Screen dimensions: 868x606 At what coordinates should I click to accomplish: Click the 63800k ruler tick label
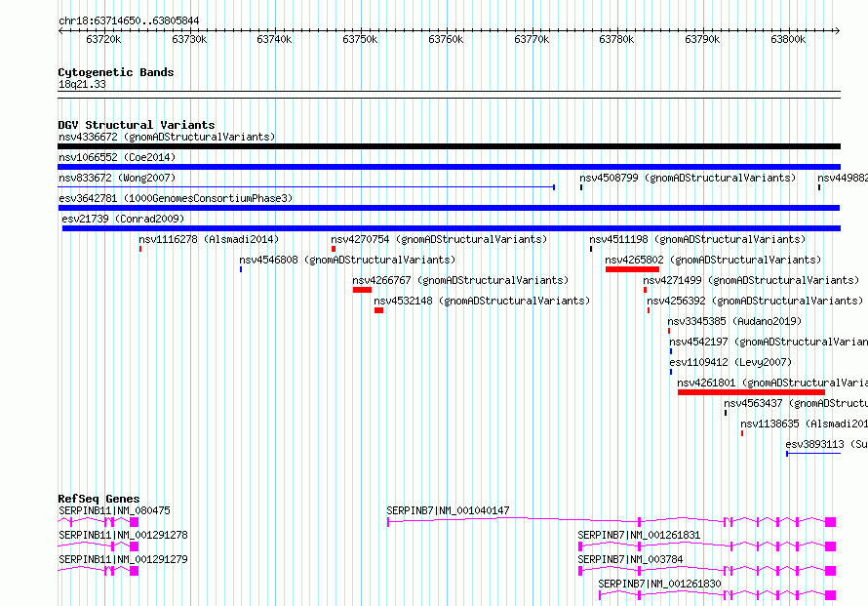[x=788, y=39]
